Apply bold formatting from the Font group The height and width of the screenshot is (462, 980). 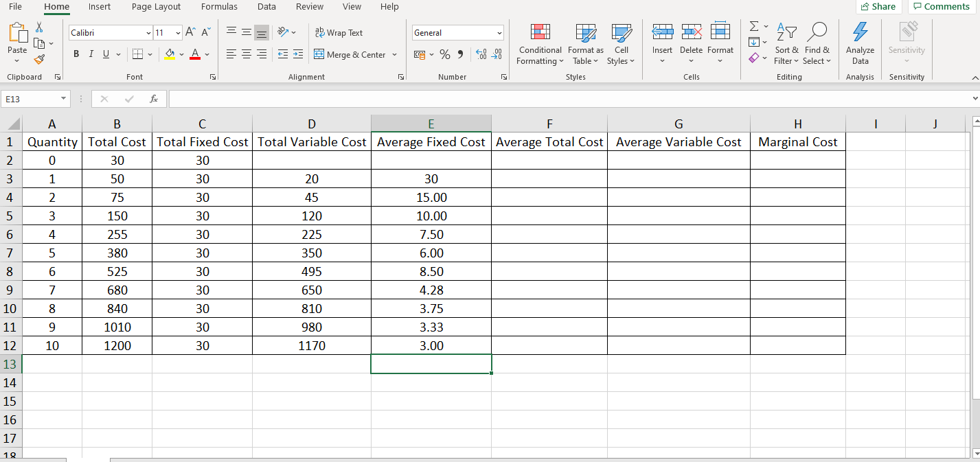pos(76,54)
